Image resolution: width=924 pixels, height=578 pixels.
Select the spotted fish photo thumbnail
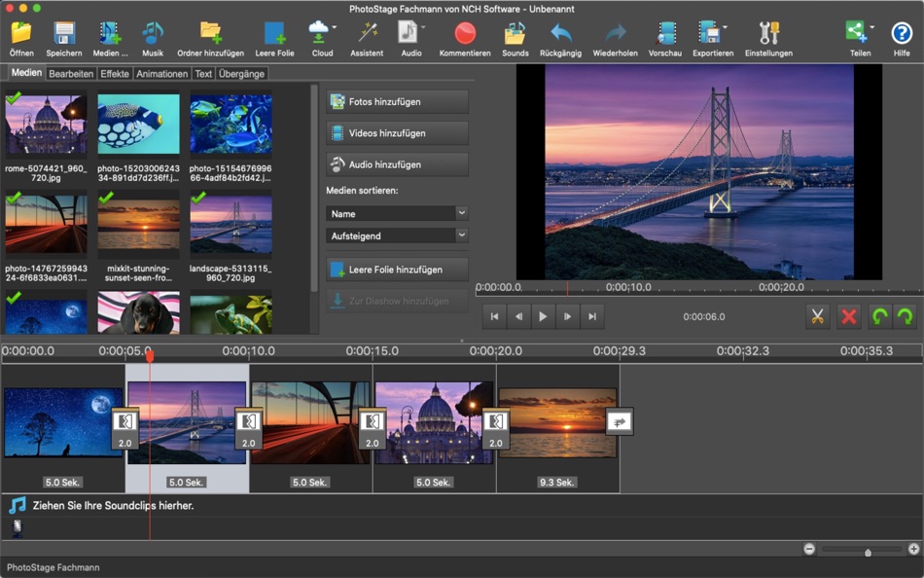pyautogui.click(x=138, y=125)
